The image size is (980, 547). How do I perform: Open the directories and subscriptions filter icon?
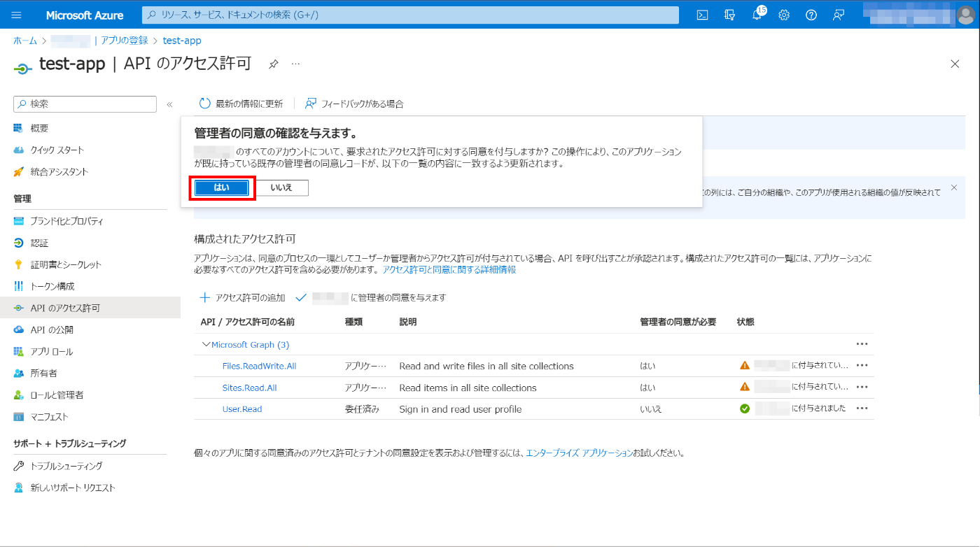730,15
